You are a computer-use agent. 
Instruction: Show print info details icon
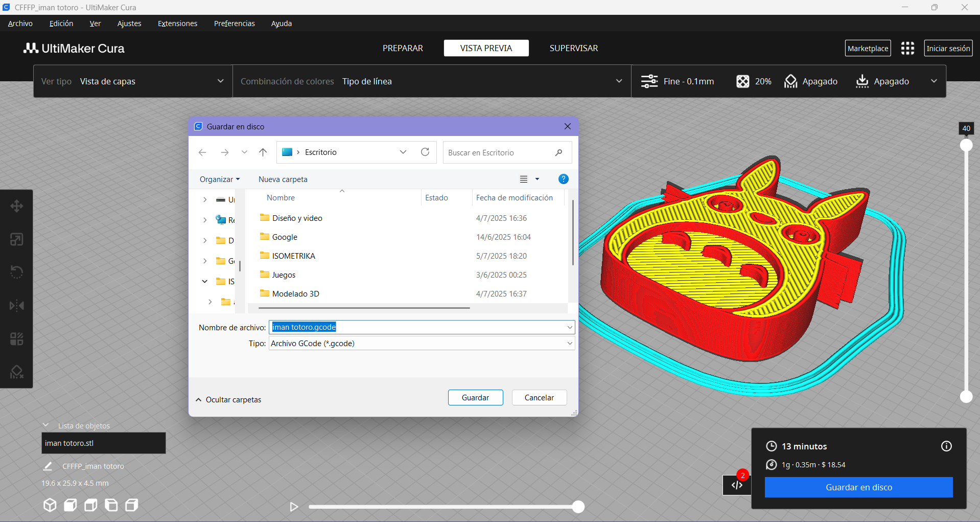pyautogui.click(x=946, y=446)
